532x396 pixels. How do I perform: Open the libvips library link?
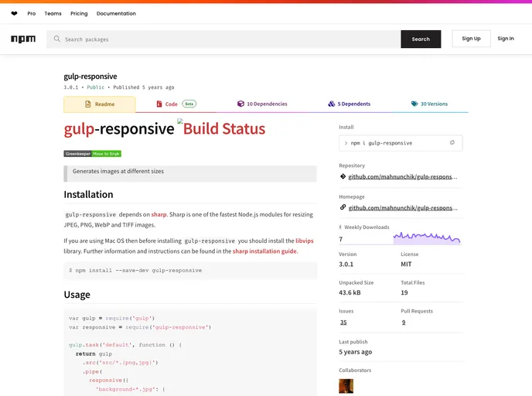point(305,241)
